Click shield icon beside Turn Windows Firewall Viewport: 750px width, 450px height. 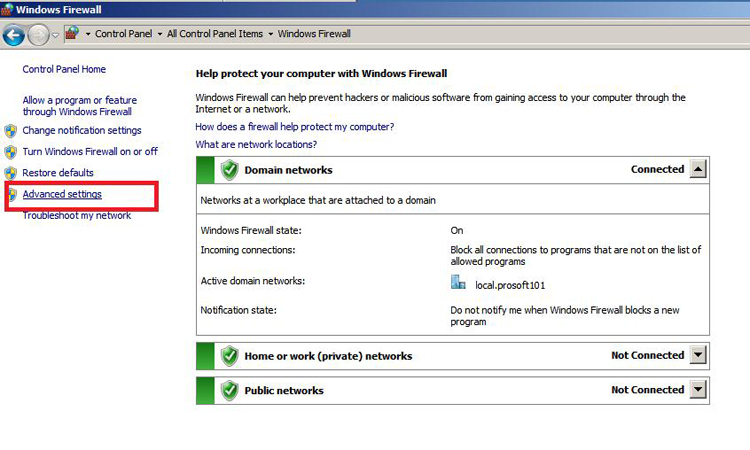[11, 152]
